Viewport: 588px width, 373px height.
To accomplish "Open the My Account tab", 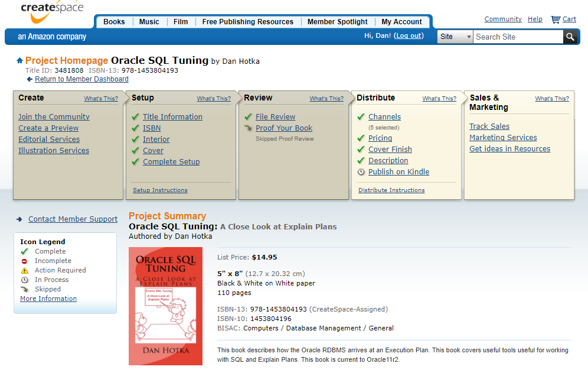I will (401, 22).
